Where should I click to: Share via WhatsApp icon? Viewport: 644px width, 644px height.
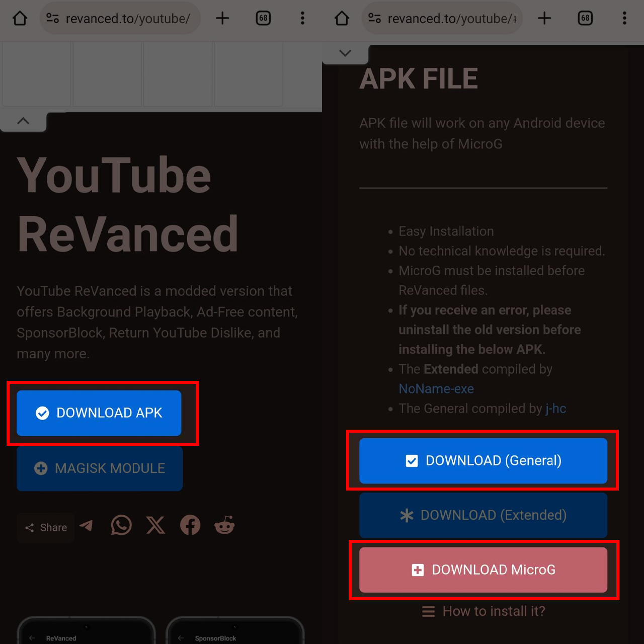(121, 525)
